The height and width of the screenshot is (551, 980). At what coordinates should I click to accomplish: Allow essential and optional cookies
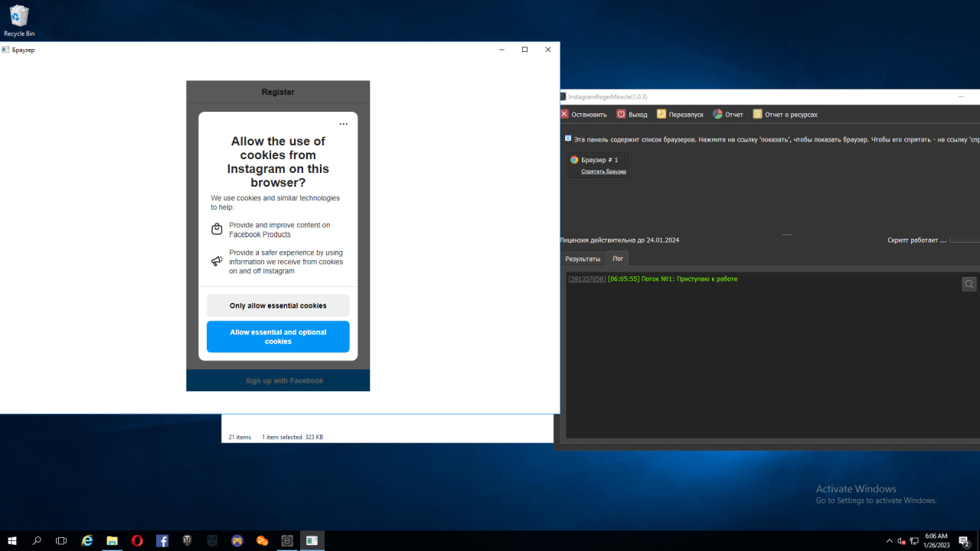pos(278,337)
